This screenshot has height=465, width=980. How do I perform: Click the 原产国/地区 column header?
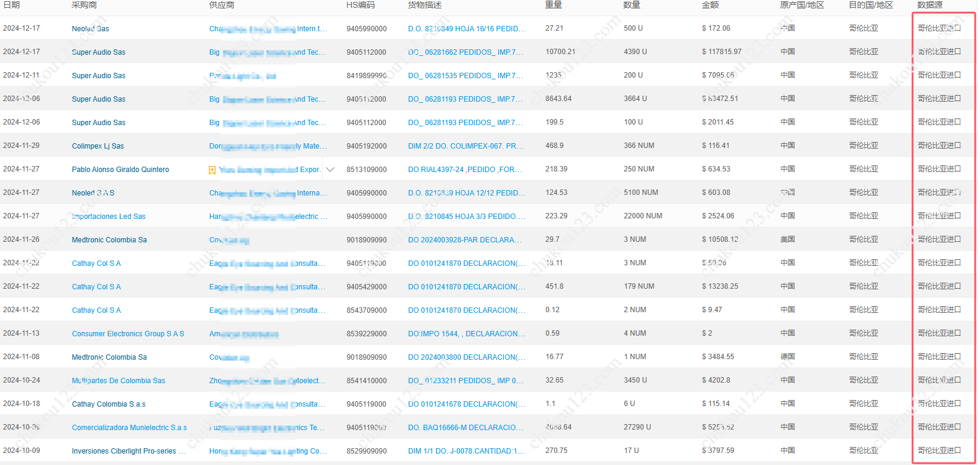click(802, 5)
